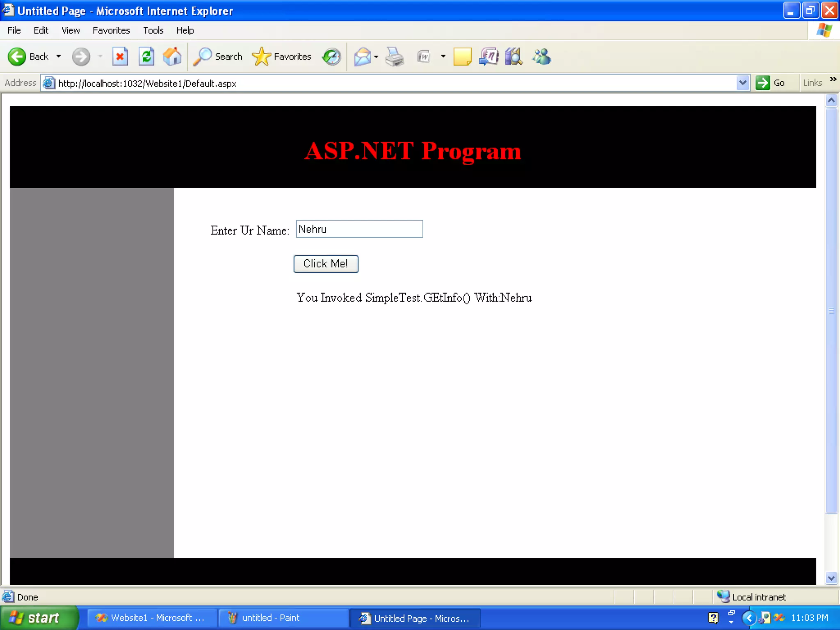The height and width of the screenshot is (630, 840).
Task: Click the Click Me! button
Action: pyautogui.click(x=326, y=264)
